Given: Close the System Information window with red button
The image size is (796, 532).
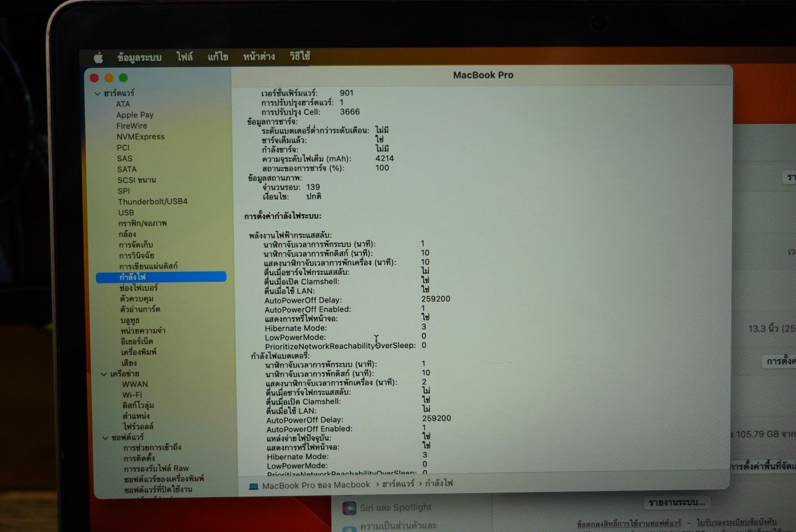Looking at the screenshot, I should pos(94,78).
